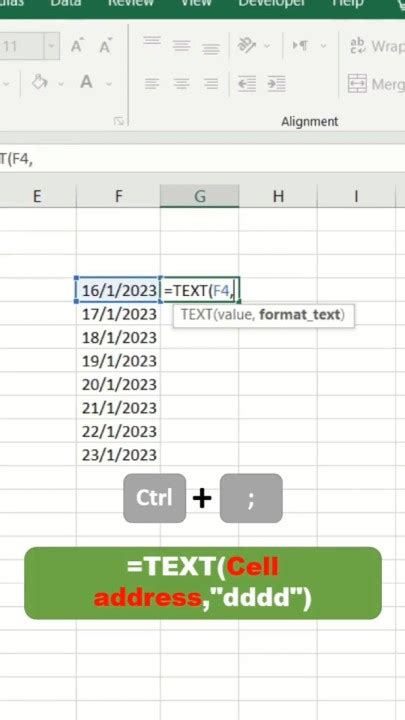Open the font size dropdown arrow
Image resolution: width=405 pixels, height=720 pixels.
(51, 46)
